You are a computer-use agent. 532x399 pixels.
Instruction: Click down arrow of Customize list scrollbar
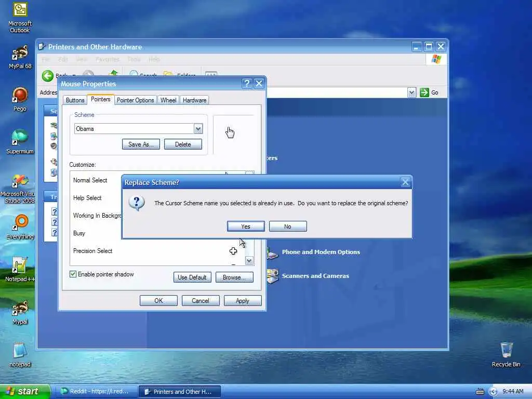[x=249, y=261]
